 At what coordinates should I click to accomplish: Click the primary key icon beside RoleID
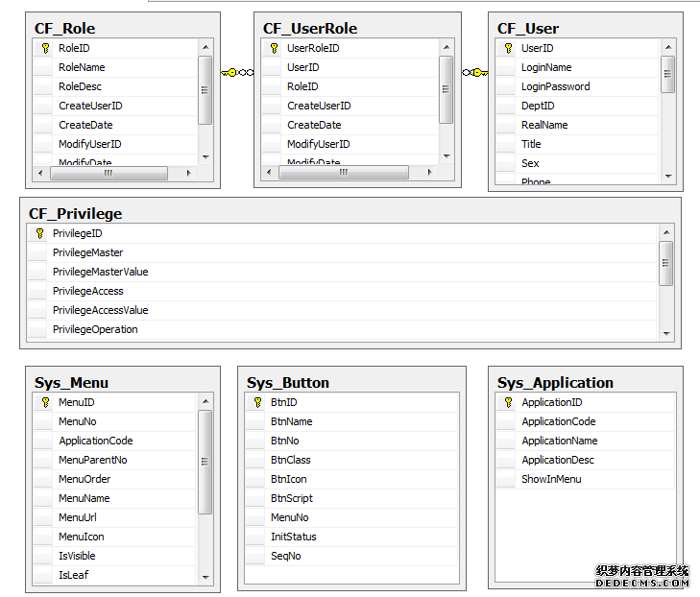(45, 48)
